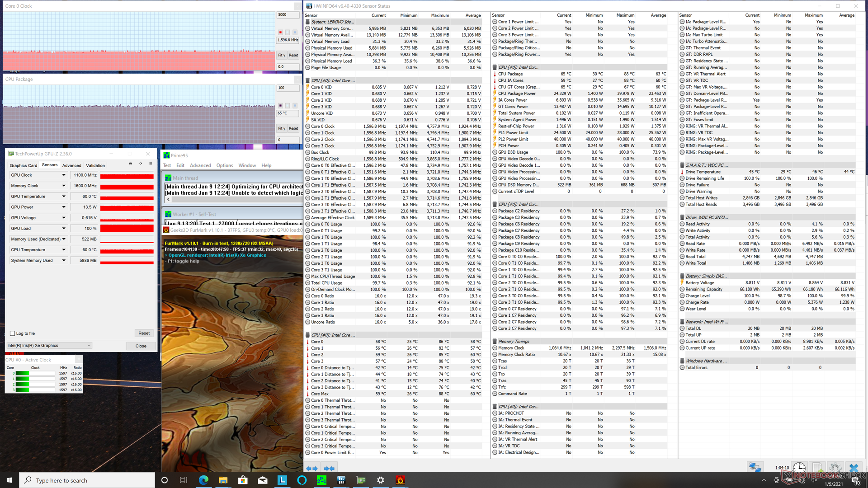Click the muted volume icon in tray
Screen dimensions: 868x488
coord(814,480)
